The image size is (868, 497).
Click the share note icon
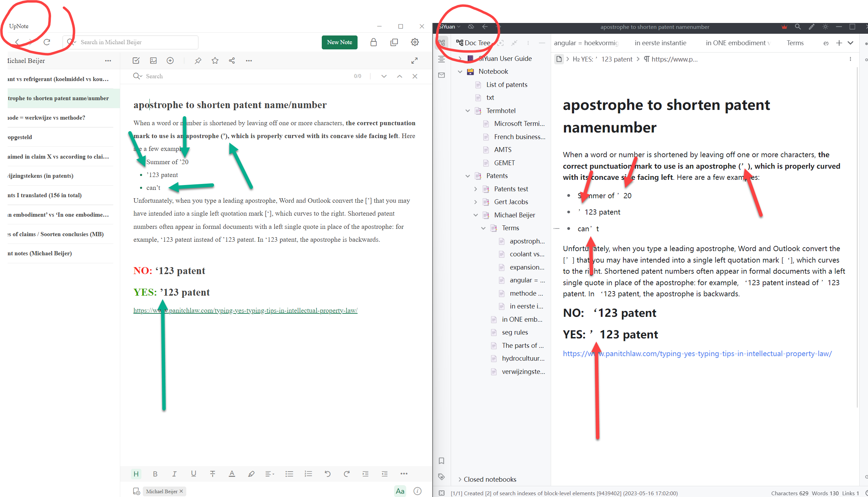coord(232,61)
